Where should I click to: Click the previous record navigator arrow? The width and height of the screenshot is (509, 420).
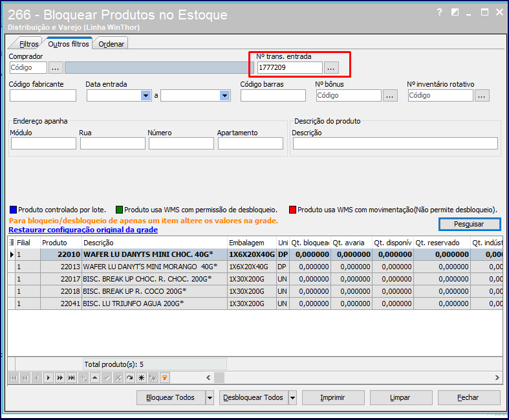37,378
